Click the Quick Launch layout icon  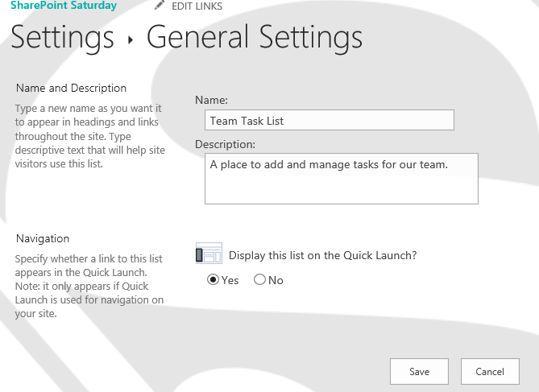209,254
